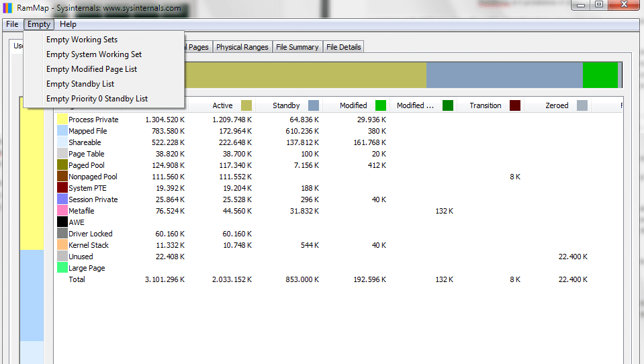This screenshot has width=644, height=364.
Task: Click the Standby blue legend swatch in header
Action: (x=314, y=105)
